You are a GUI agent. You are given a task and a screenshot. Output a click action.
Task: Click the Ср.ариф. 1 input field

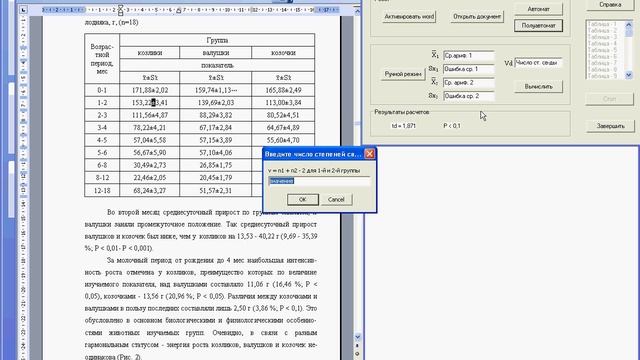[469, 55]
